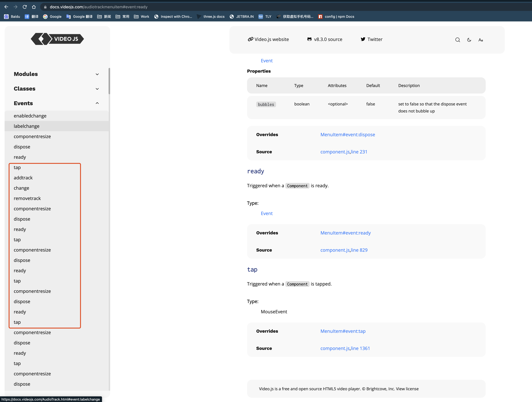
Task: Reload the page
Action: pyautogui.click(x=25, y=7)
